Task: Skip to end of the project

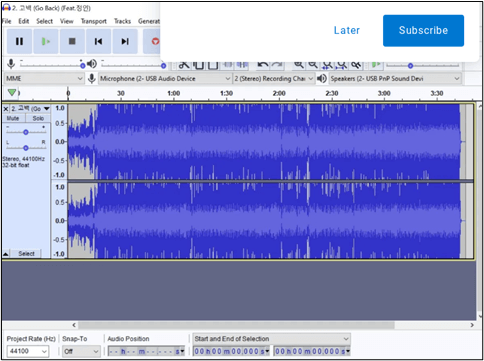Action: [125, 41]
